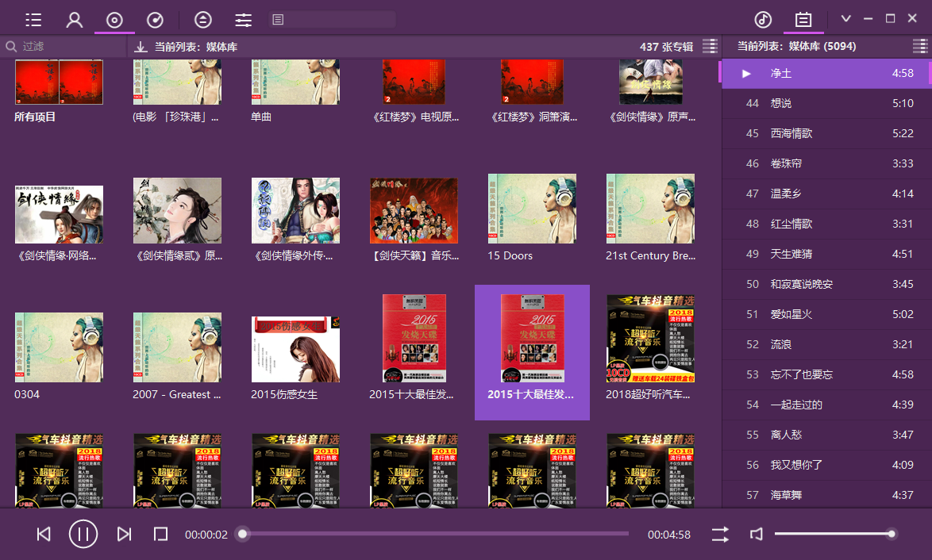
Task: Stop playback
Action: pyautogui.click(x=160, y=534)
